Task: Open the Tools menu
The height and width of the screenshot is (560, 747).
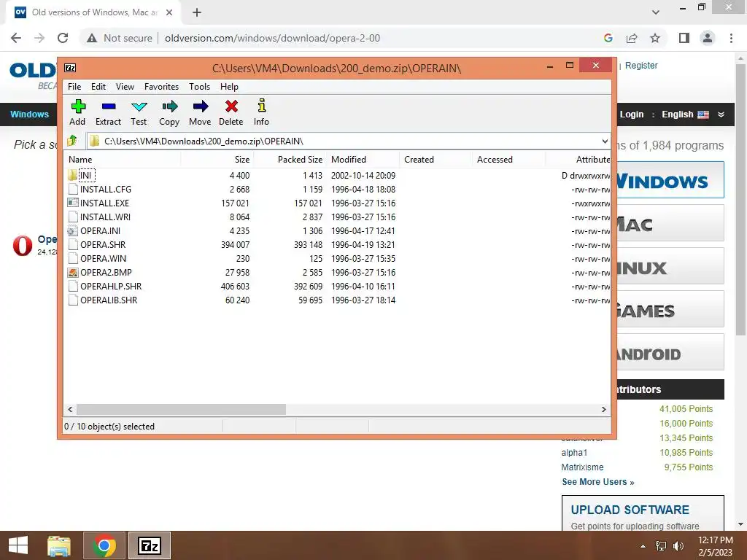Action: pos(199,87)
